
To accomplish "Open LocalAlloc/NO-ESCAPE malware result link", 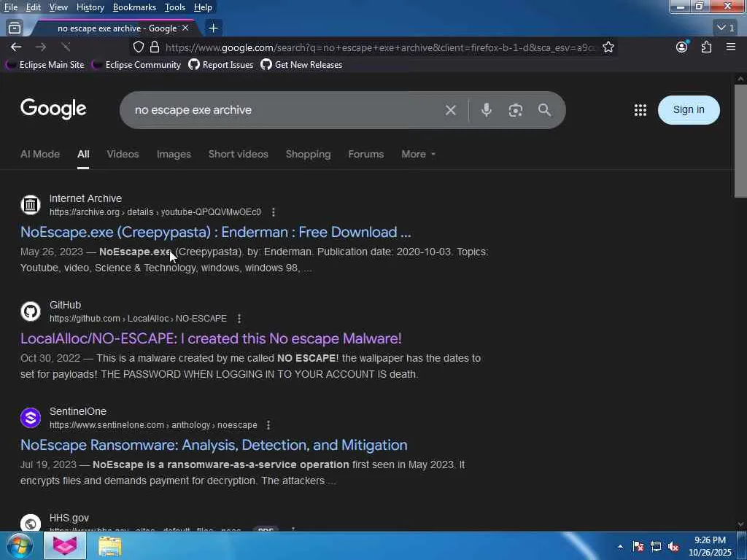I will point(211,338).
